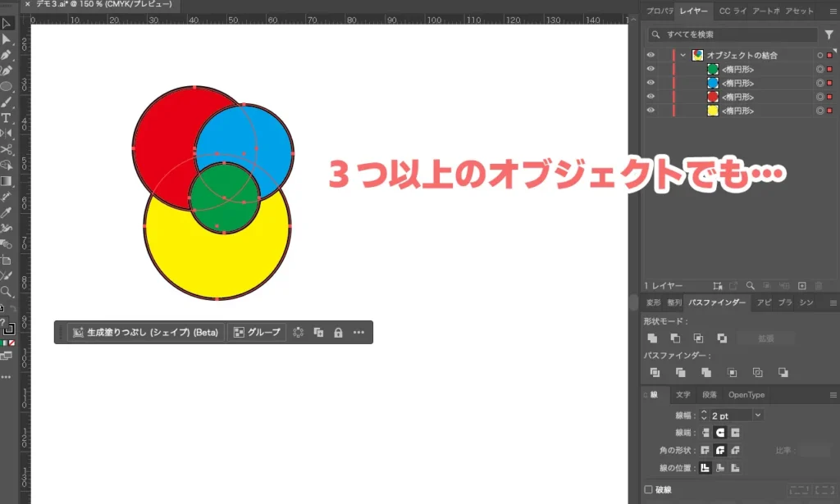Click the first shape mode icon in Pathfinder
This screenshot has width=840, height=504.
(652, 338)
